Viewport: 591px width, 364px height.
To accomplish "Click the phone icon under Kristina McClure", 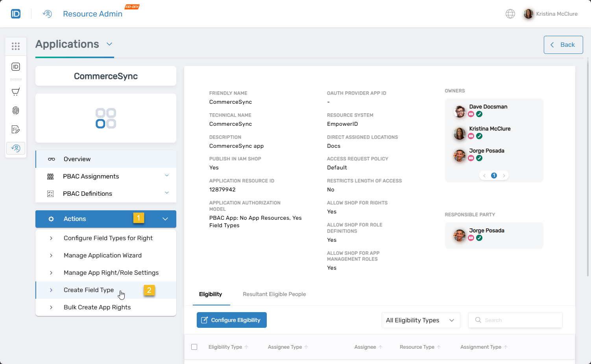I will pos(479,136).
